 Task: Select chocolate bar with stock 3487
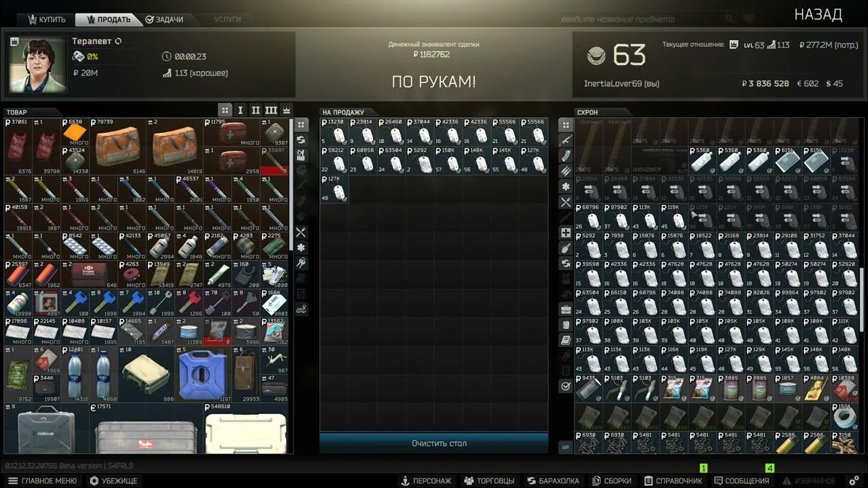(x=160, y=332)
